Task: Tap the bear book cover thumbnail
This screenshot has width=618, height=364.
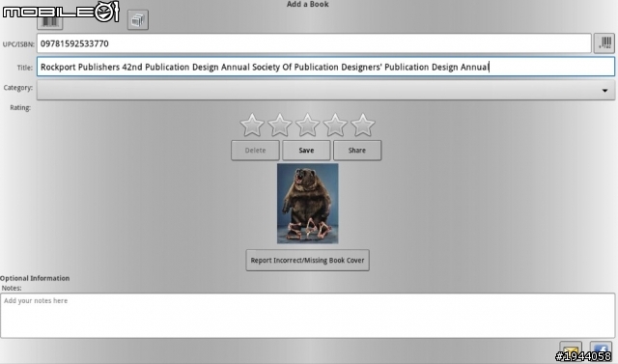Action: [x=307, y=204]
